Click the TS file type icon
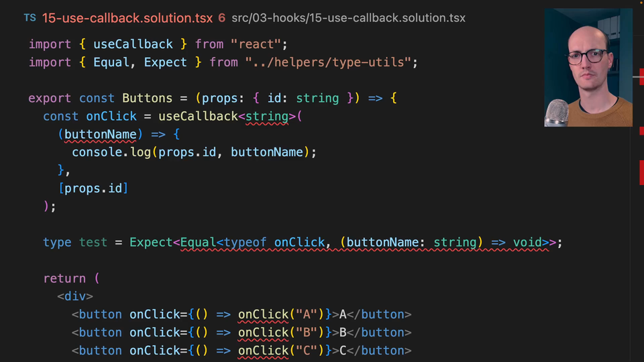 [30, 18]
